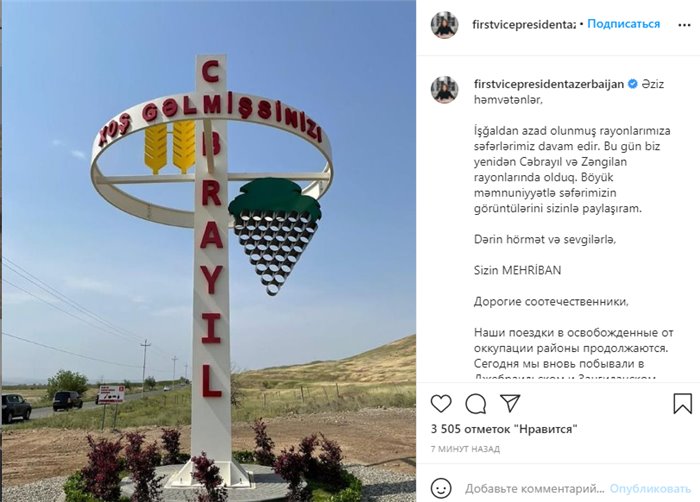Screen dimensions: 700x502
Task: Open emoji picker smiley icon
Action: (x=441, y=488)
